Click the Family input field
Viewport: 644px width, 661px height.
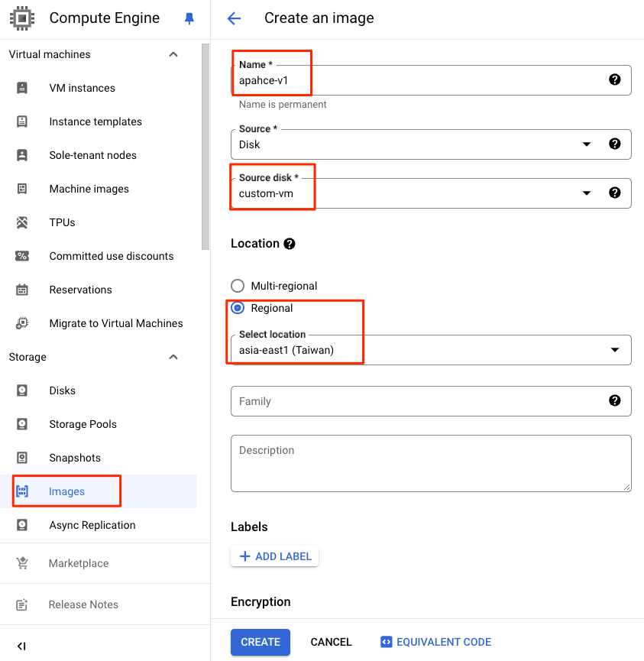[431, 401]
